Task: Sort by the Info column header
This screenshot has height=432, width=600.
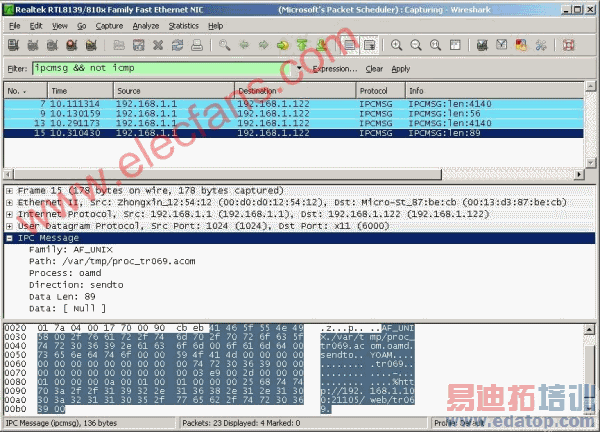Action: [495, 91]
